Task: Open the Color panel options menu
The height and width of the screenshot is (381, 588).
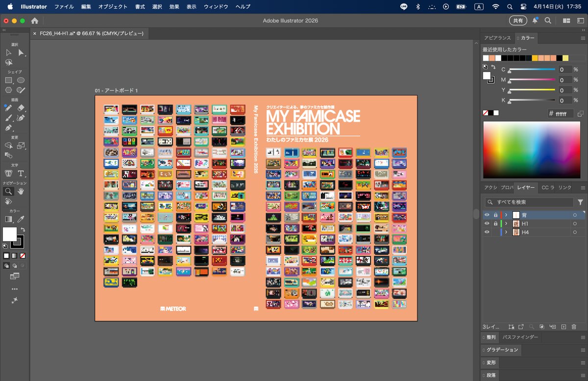Action: (583, 38)
